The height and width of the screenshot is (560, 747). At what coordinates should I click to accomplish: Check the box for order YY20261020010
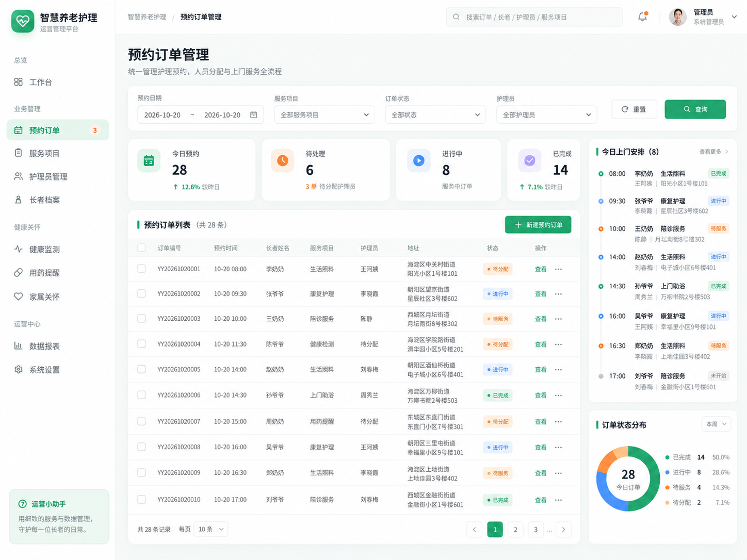[141, 499]
